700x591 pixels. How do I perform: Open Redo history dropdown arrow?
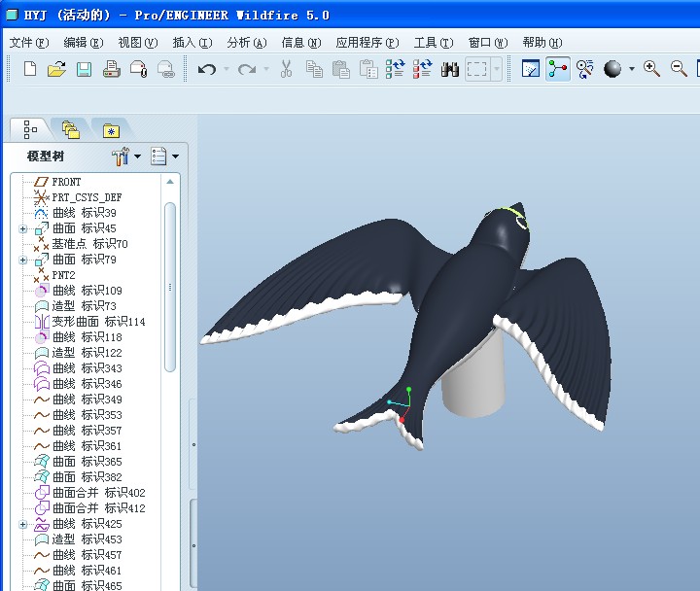[266, 69]
